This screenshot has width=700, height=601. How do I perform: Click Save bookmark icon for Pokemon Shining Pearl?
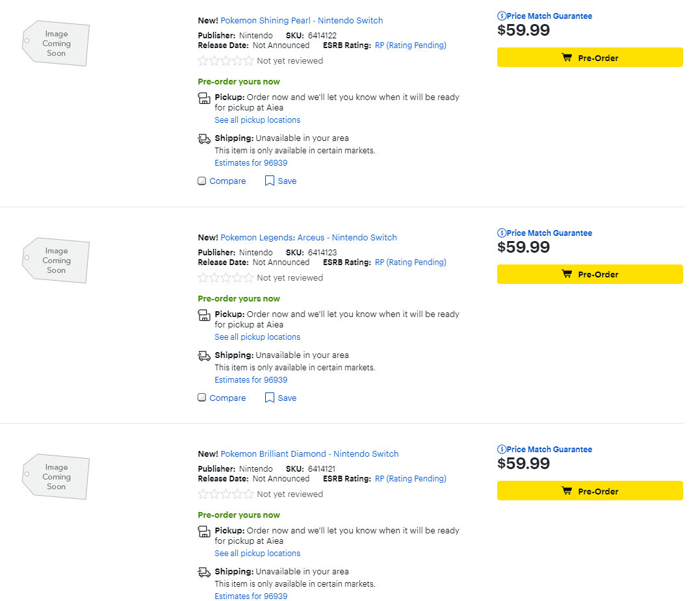(x=270, y=181)
